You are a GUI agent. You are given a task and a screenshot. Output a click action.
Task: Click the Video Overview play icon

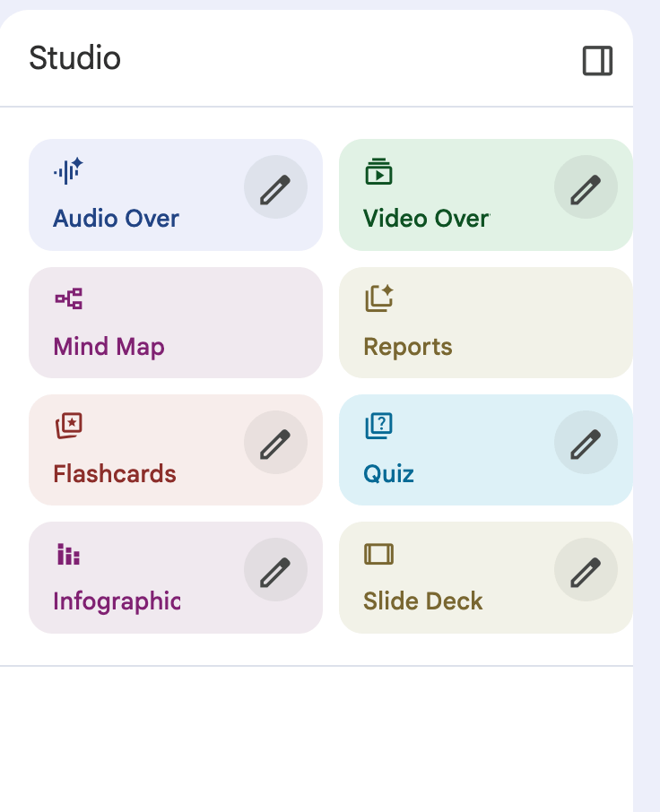tap(378, 171)
